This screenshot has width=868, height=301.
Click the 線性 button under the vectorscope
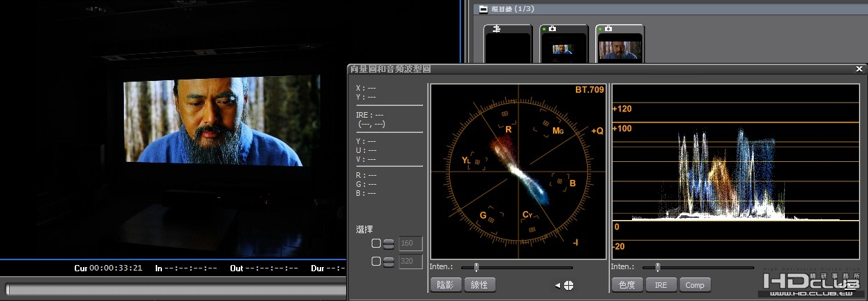coord(480,284)
